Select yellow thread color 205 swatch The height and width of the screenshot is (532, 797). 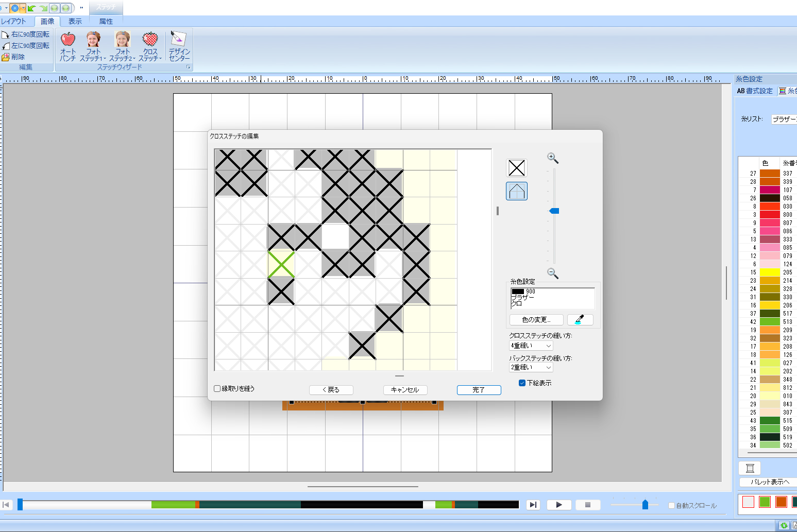770,272
